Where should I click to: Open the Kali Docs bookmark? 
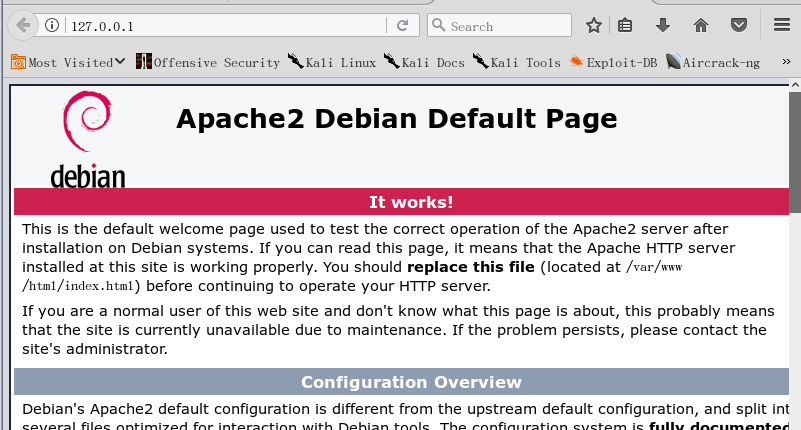coord(425,62)
